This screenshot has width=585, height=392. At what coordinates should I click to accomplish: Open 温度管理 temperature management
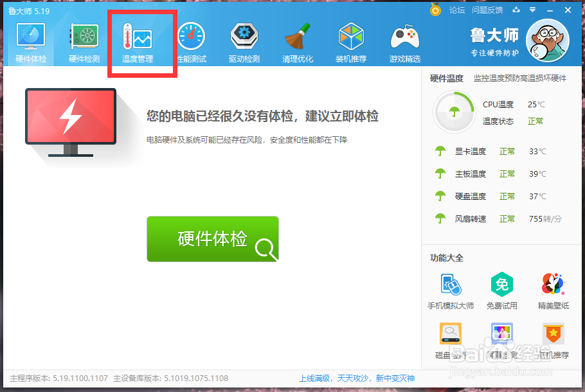pyautogui.click(x=138, y=42)
